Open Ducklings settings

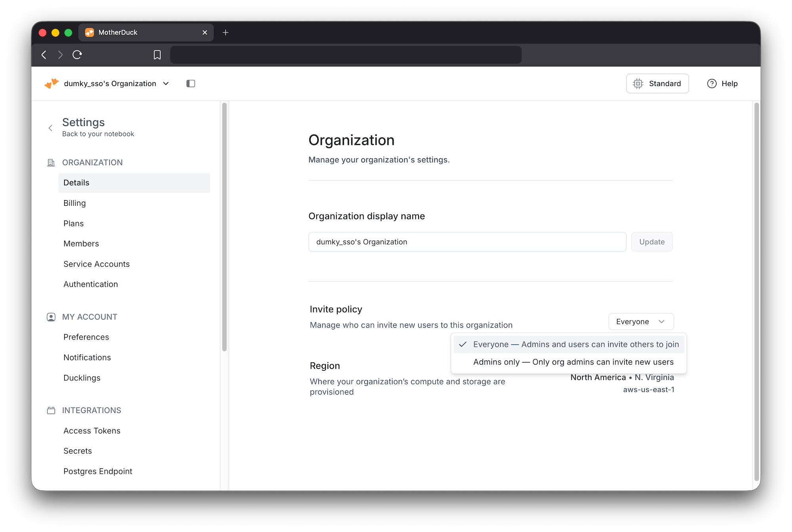pos(134,378)
